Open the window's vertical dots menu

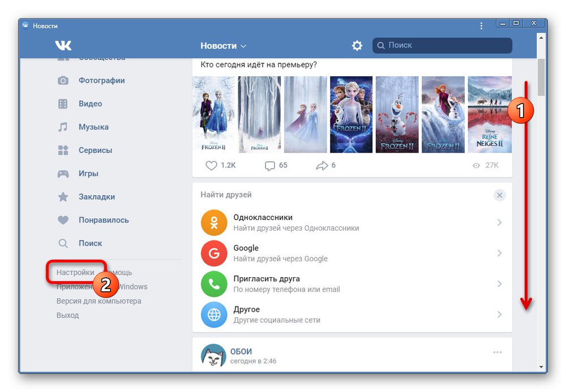pos(481,25)
